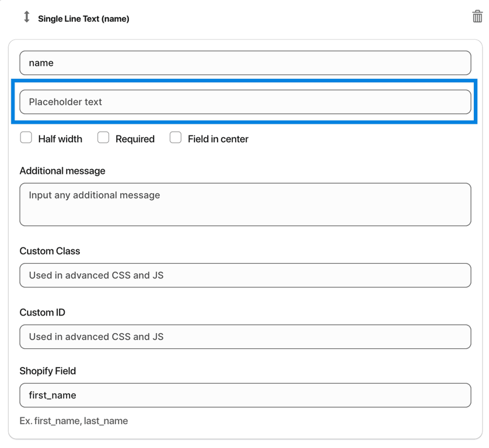Viewport: 489px width, 448px height.
Task: Focus the Additional message textarea
Action: pyautogui.click(x=245, y=205)
